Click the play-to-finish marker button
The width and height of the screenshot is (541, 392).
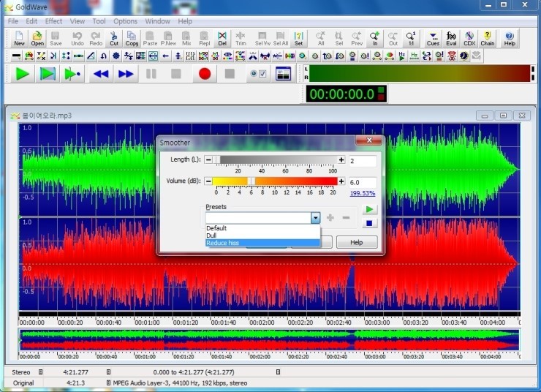point(72,74)
